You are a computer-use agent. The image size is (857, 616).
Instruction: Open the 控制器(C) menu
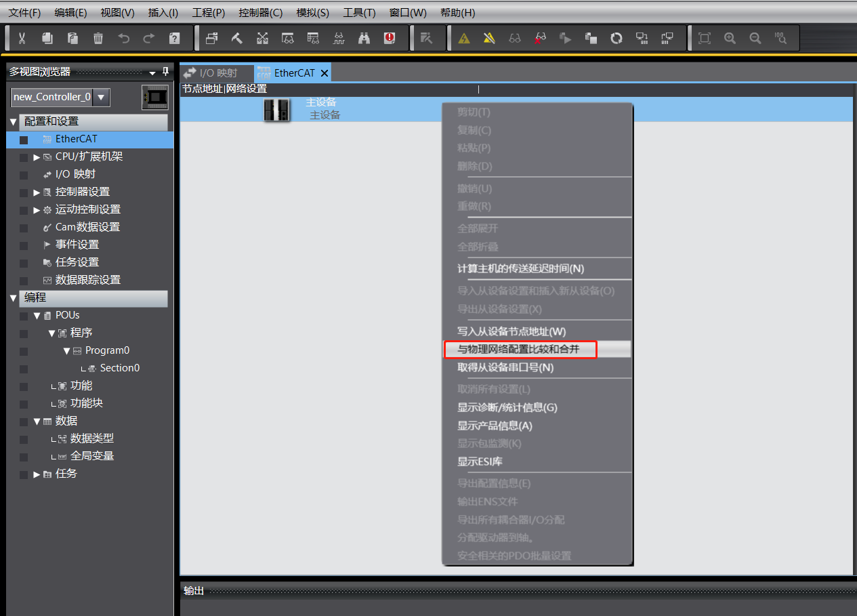(x=260, y=13)
